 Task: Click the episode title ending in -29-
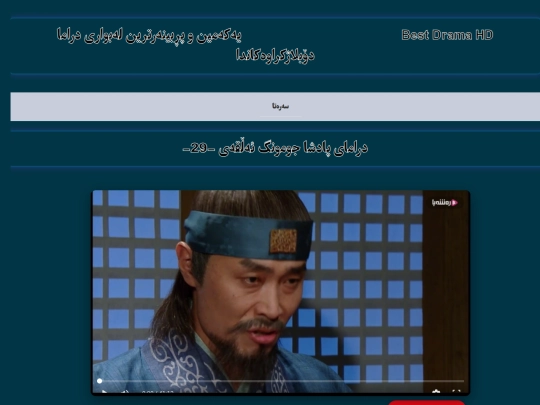(x=275, y=148)
